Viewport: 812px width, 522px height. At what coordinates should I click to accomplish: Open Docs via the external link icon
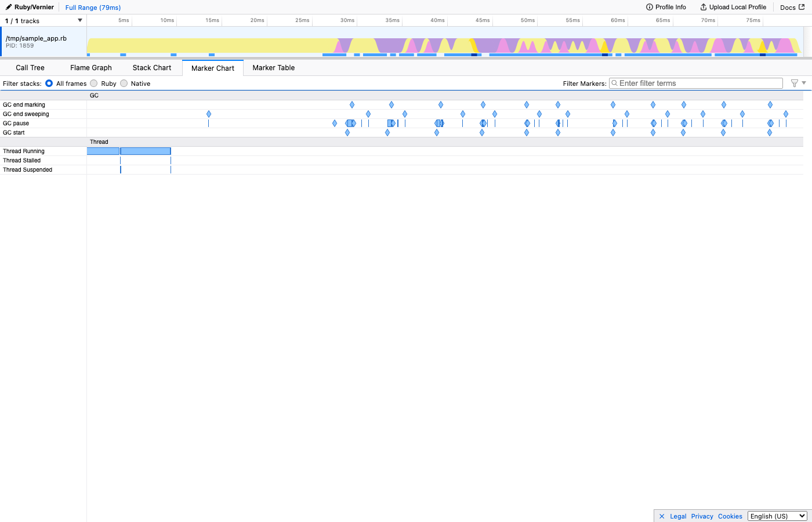point(803,7)
